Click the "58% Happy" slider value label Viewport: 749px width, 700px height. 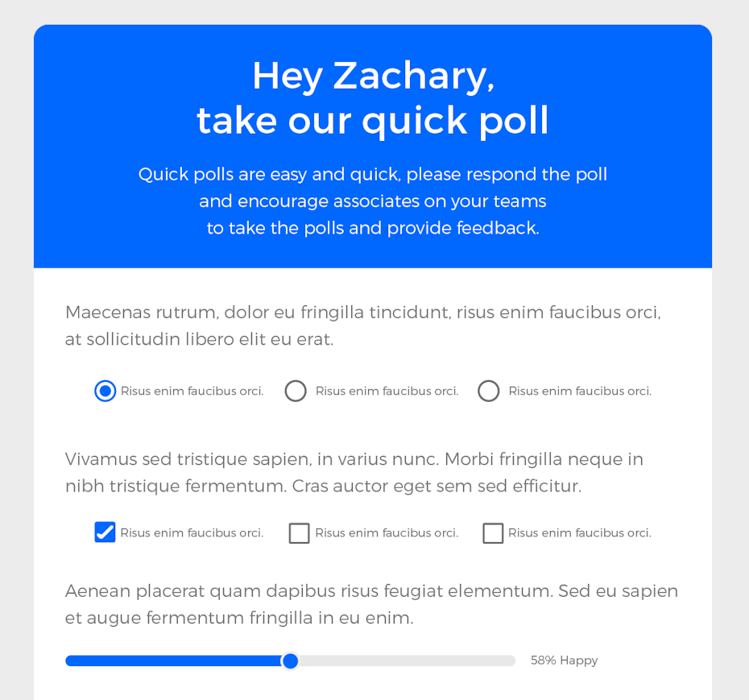click(564, 661)
